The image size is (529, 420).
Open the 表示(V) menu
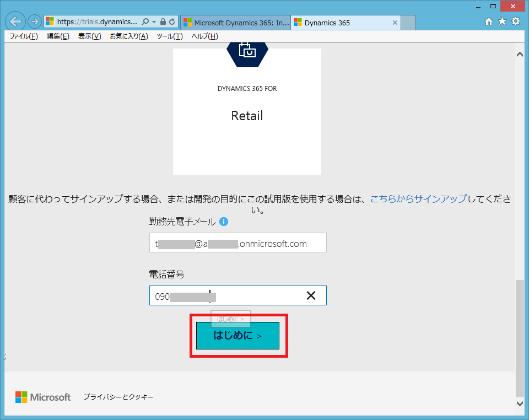90,36
